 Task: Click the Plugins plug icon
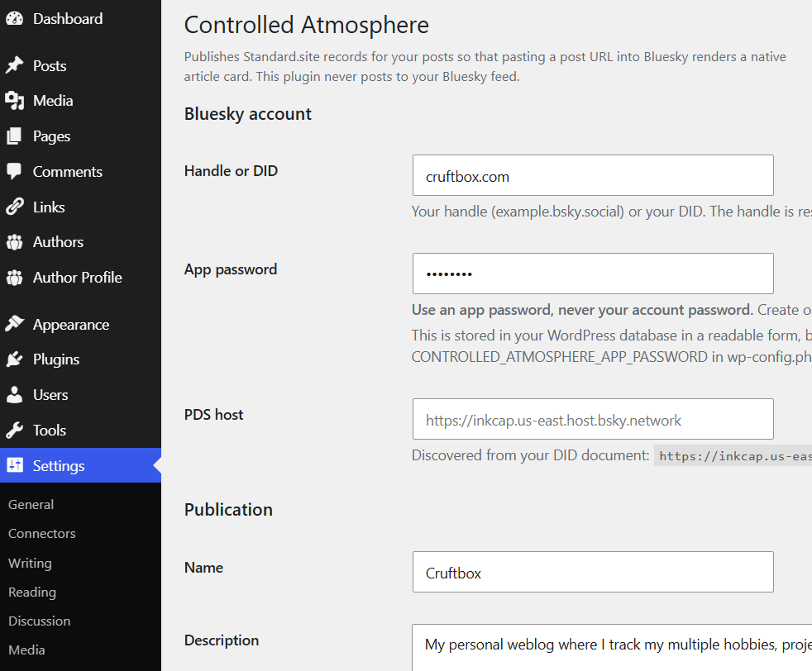pos(15,359)
